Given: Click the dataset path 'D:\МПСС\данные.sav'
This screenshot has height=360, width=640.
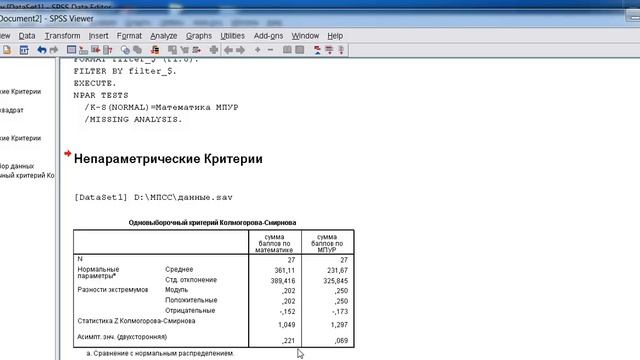Looking at the screenshot, I should click(x=183, y=198).
